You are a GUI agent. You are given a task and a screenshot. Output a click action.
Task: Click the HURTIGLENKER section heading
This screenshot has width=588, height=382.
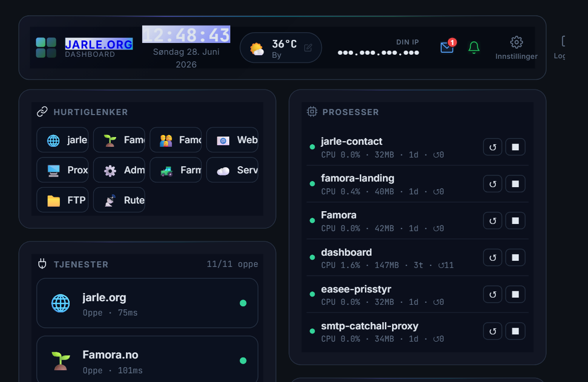click(91, 112)
